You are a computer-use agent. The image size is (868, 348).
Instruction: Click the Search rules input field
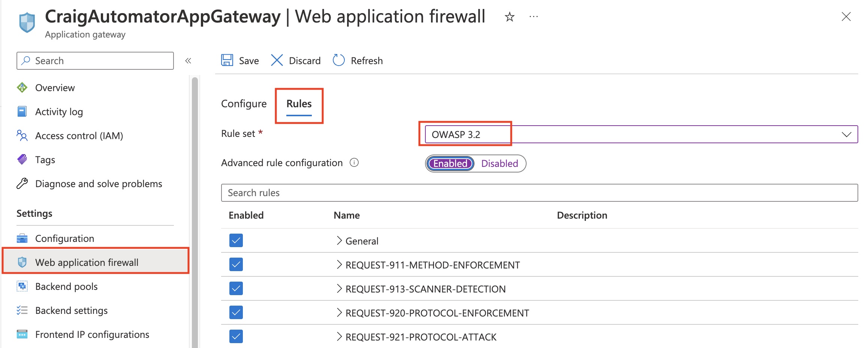click(539, 193)
